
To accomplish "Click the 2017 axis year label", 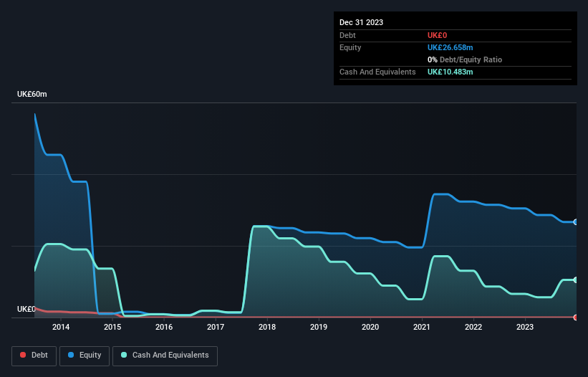I will [x=216, y=327].
